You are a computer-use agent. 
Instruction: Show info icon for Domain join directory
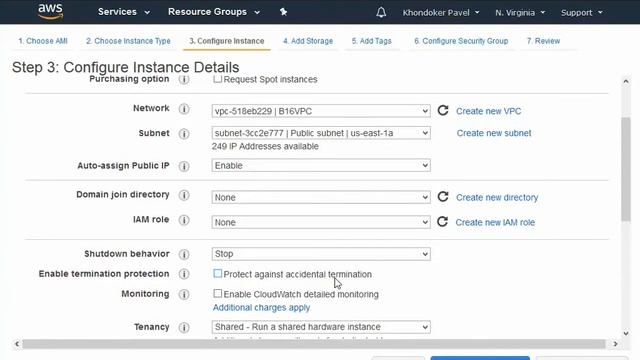tap(184, 195)
